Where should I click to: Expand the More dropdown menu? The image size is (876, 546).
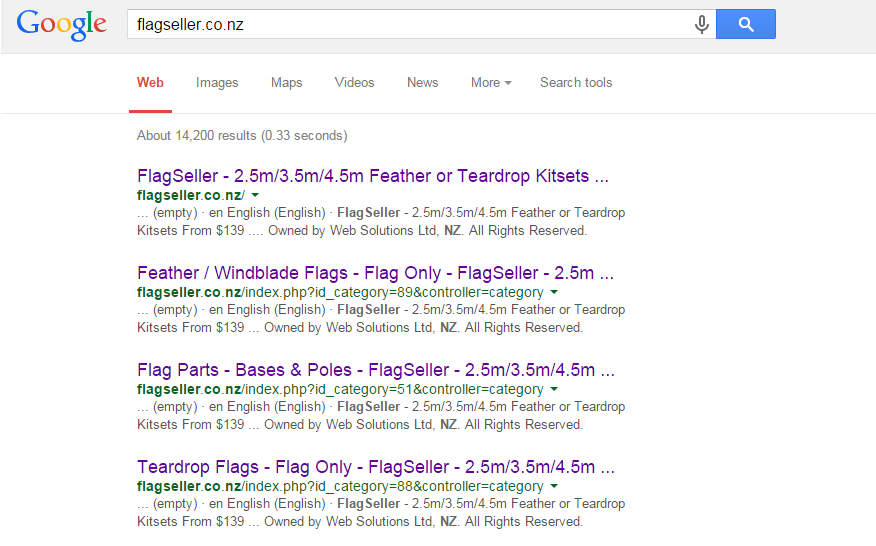(x=491, y=83)
